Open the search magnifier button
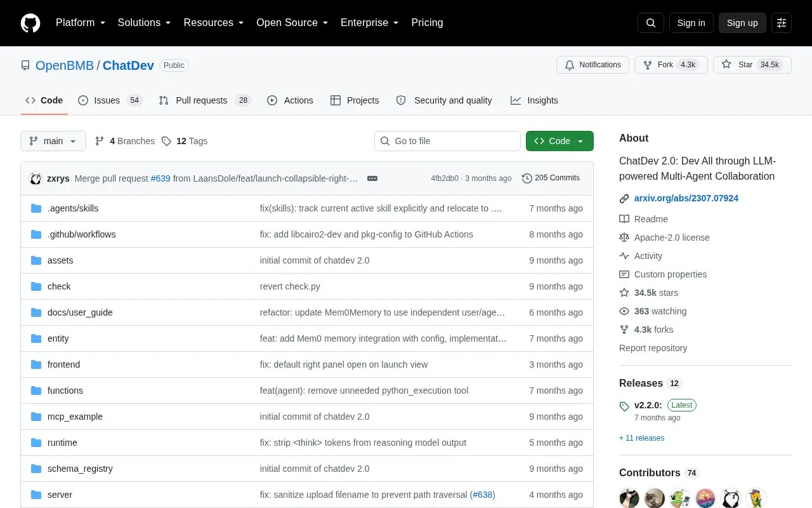812x508 pixels. tap(651, 23)
